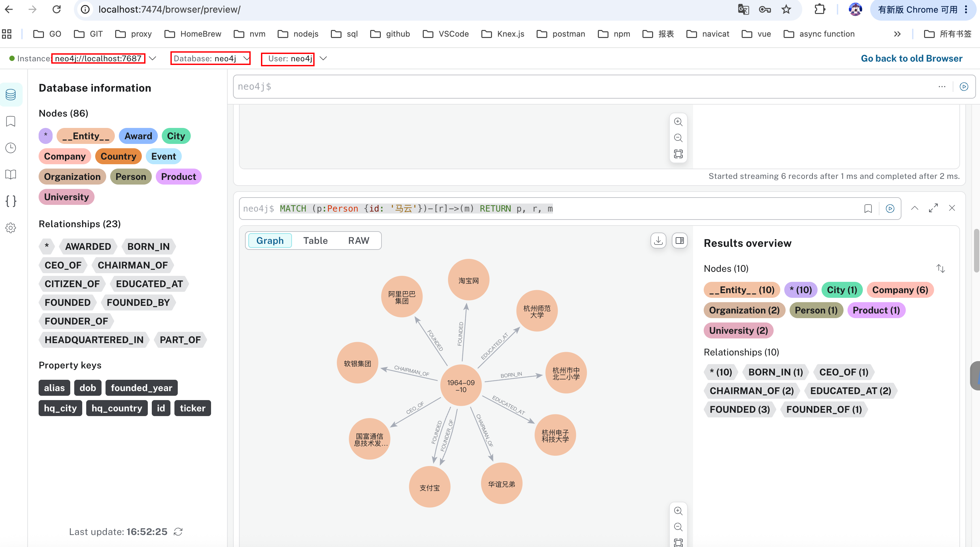Expand the result frame to fullscreen

pos(933,208)
